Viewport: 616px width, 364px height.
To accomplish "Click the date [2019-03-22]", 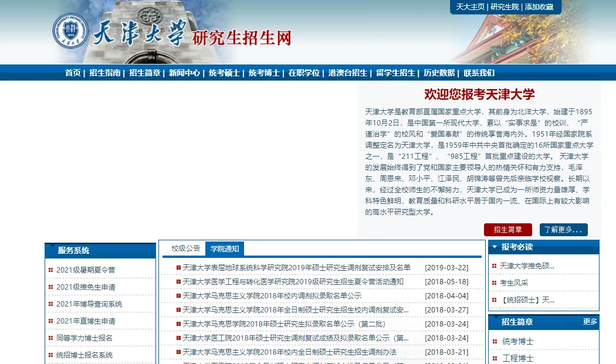I will 446,268.
